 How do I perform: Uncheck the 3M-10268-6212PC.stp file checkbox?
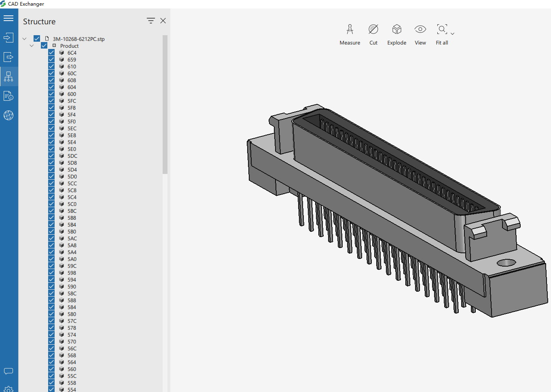tap(37, 39)
